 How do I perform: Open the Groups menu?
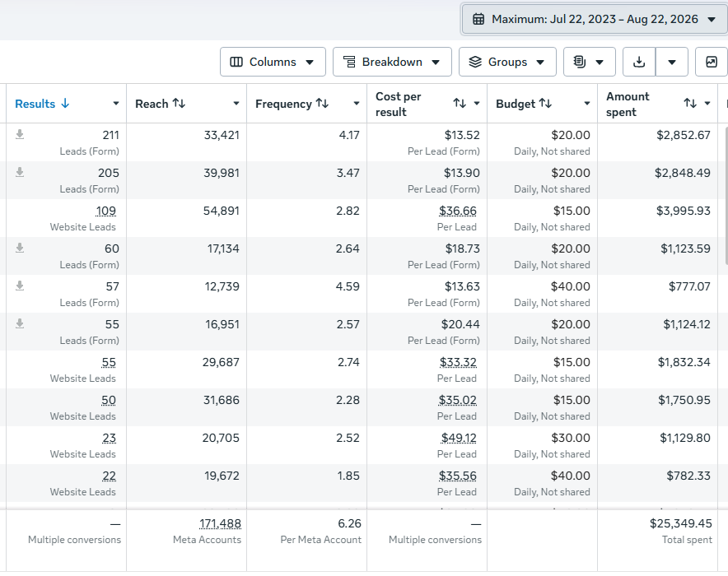[507, 62]
